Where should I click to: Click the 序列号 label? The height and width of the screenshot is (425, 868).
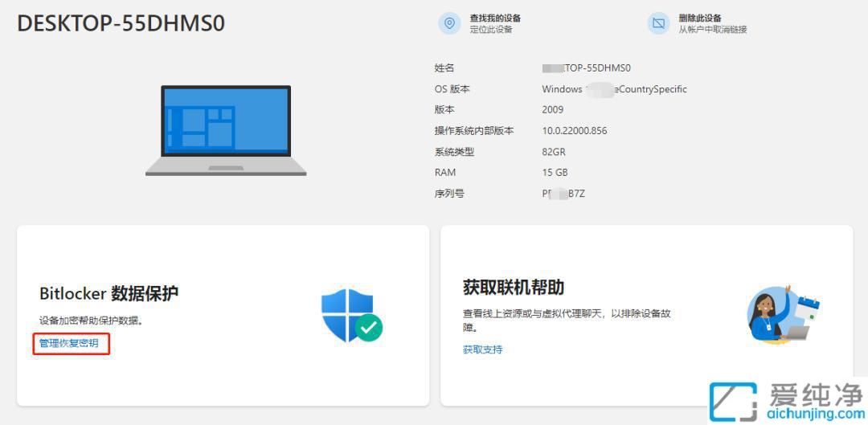tap(449, 194)
